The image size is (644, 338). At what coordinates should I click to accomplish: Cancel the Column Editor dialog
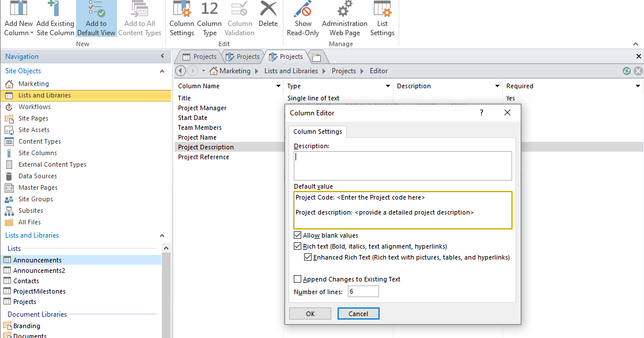pos(358,313)
